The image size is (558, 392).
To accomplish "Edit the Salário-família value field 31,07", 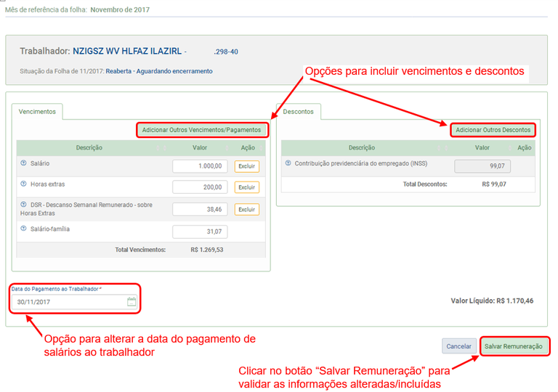I will click(x=200, y=232).
